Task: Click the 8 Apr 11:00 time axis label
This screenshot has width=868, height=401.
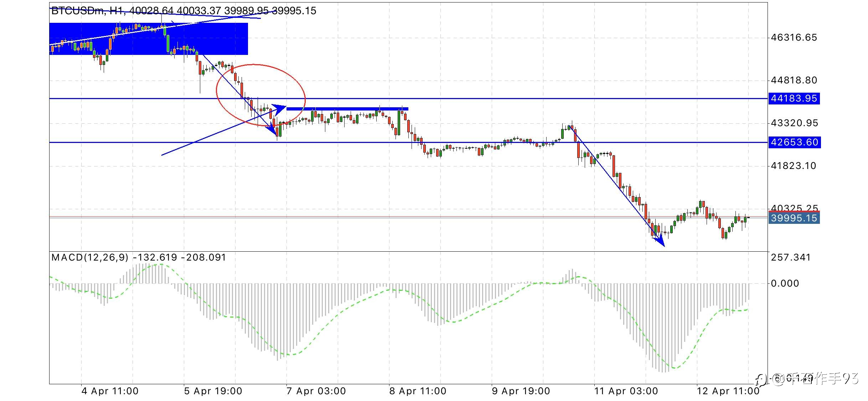Action: [418, 391]
